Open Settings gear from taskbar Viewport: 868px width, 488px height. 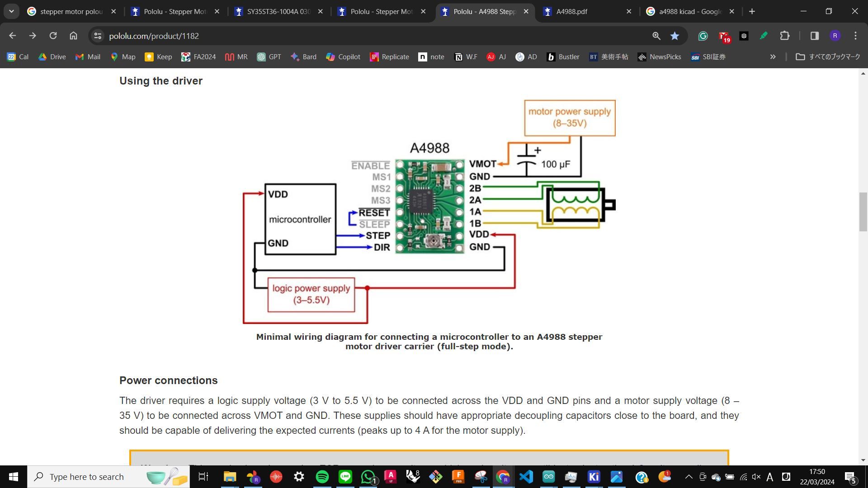[299, 477]
